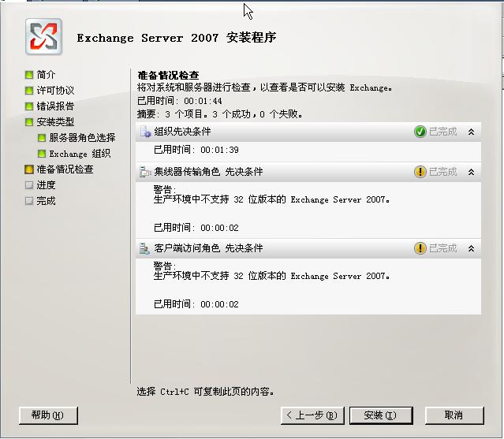This screenshot has height=439, width=504.
Task: Select the 安装类型 step in sidebar
Action: (x=55, y=121)
